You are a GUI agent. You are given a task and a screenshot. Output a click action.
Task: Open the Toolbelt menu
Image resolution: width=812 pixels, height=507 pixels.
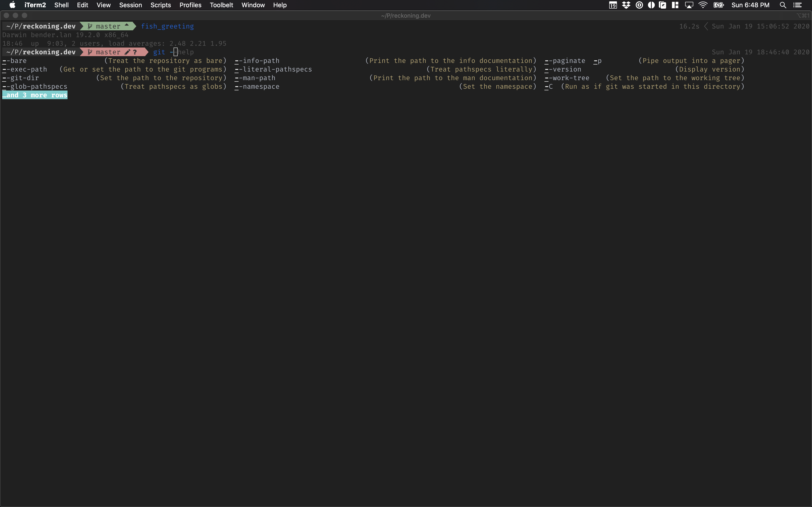point(221,5)
